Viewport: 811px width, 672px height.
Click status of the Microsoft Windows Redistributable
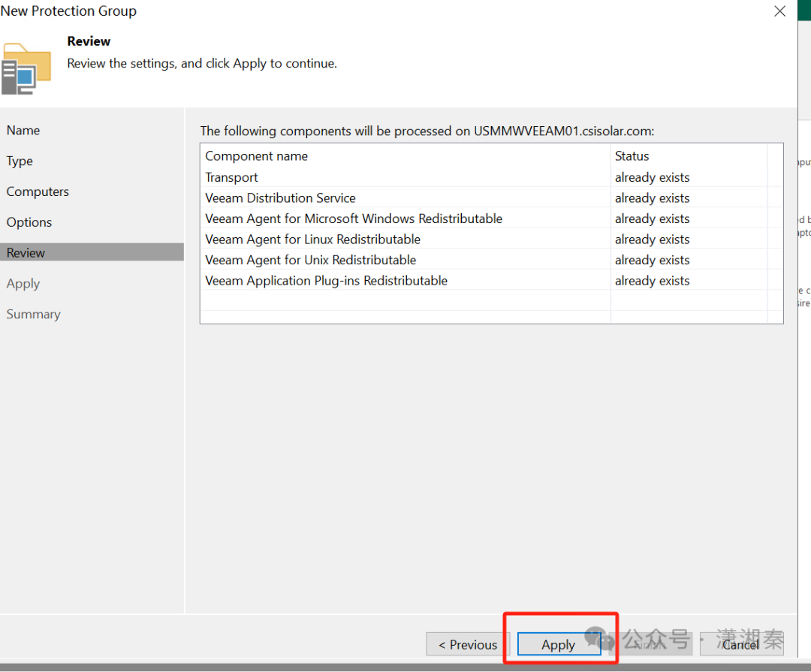[x=653, y=218]
